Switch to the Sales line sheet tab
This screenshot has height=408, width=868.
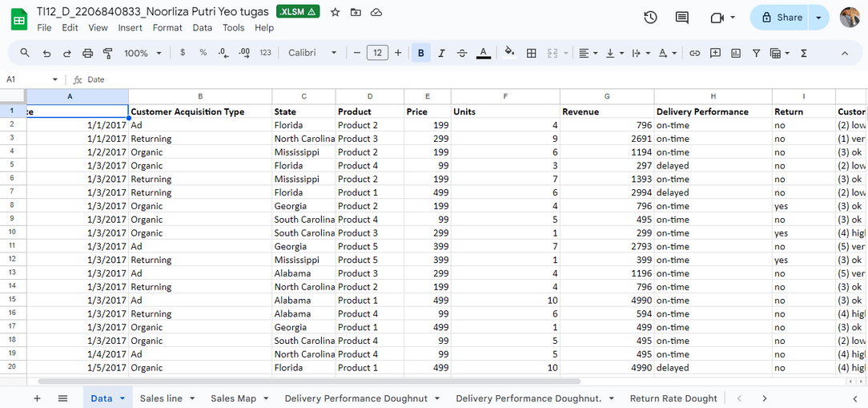[161, 398]
